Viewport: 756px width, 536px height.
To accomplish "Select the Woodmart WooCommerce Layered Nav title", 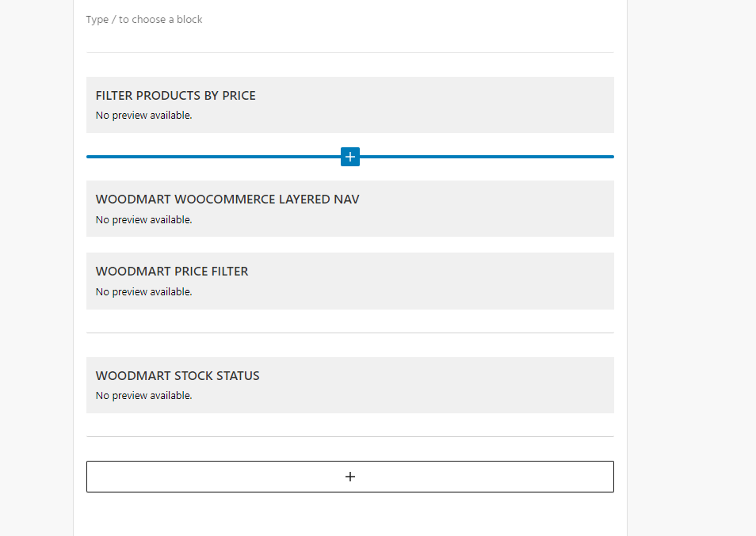I will coord(227,200).
